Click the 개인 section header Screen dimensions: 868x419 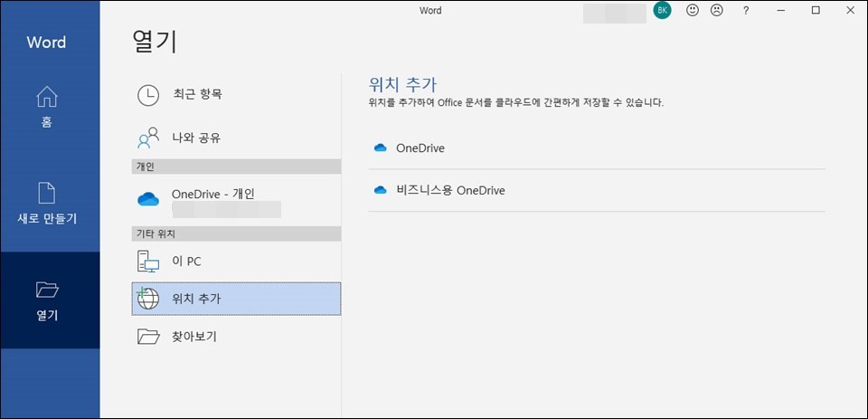pos(236,167)
